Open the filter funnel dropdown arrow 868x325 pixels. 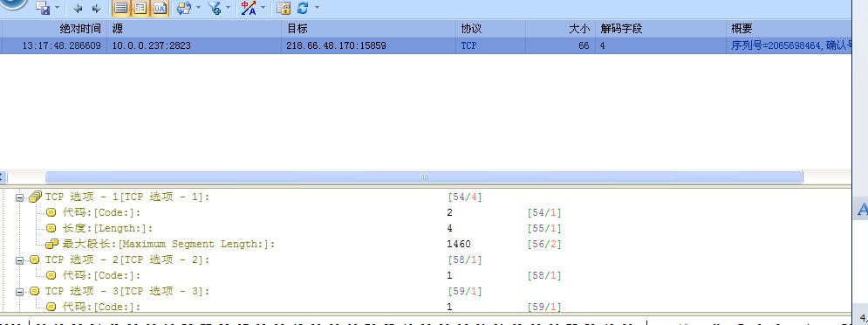pos(229,9)
